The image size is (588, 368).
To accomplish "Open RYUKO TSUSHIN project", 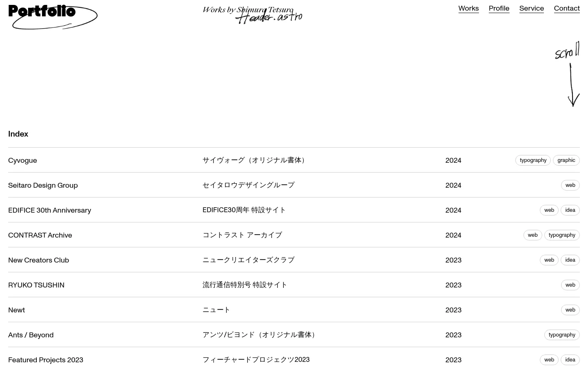I will (x=294, y=285).
